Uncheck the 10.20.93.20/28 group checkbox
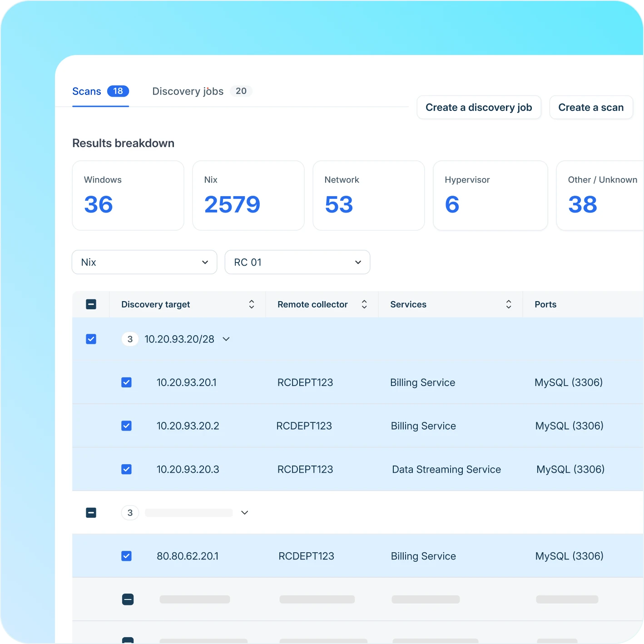Screen dimensions: 644x644 coord(91,339)
